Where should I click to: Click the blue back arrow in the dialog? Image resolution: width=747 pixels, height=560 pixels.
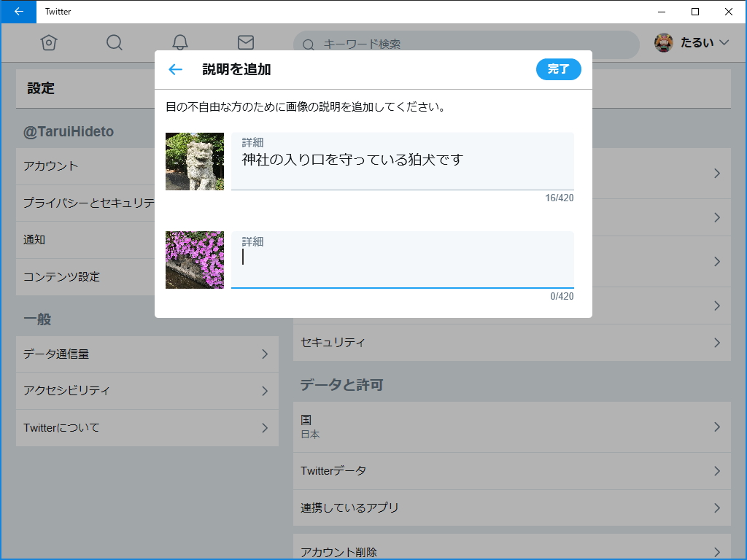(175, 69)
